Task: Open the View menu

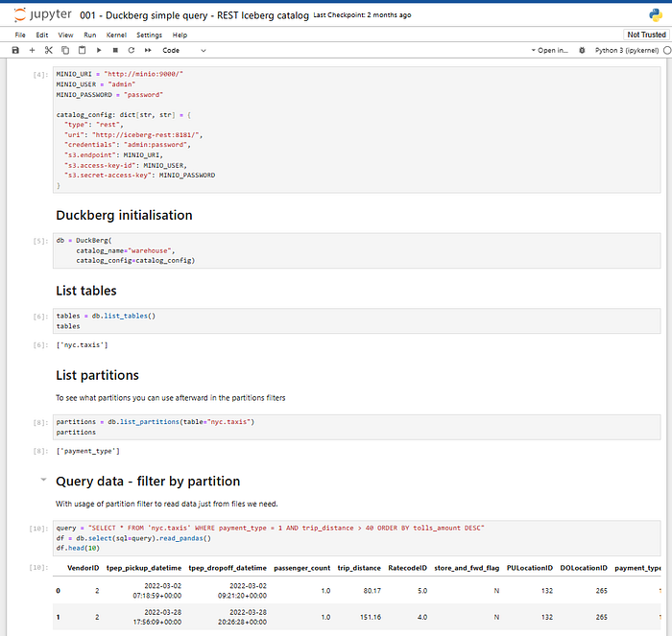Action: click(65, 35)
